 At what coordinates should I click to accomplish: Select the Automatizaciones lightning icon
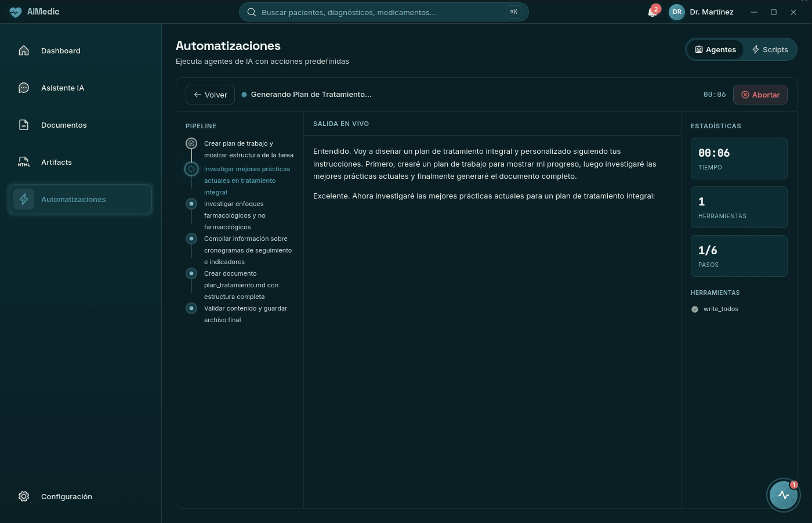pyautogui.click(x=23, y=199)
